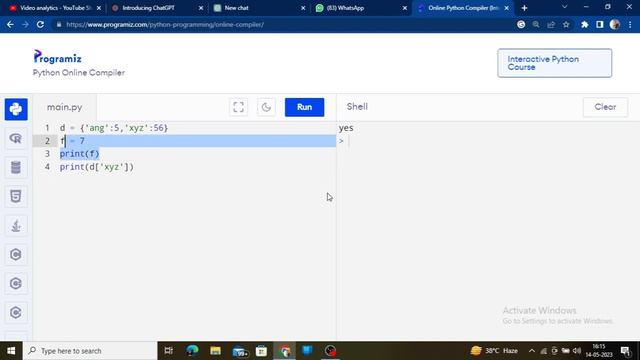Open the taskbar clock and date
640x360 pixels.
[599, 351]
